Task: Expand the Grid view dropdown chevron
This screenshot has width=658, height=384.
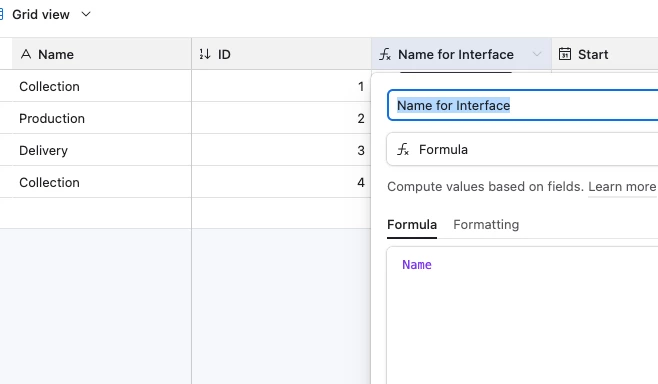Action: (86, 14)
